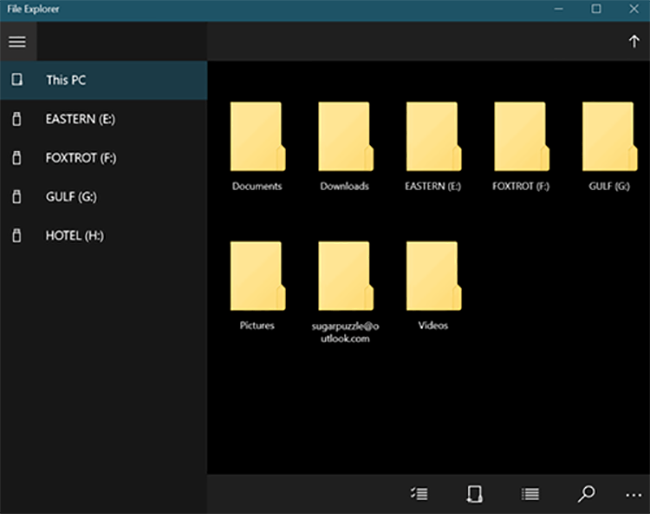Open the hamburger navigation menu
This screenshot has height=514, width=650.
pyautogui.click(x=17, y=42)
